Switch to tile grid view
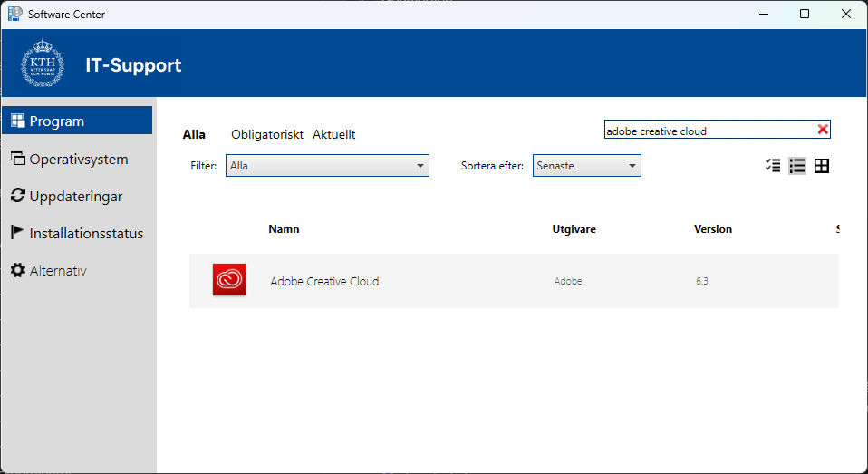Viewport: 868px width, 474px height. (822, 166)
